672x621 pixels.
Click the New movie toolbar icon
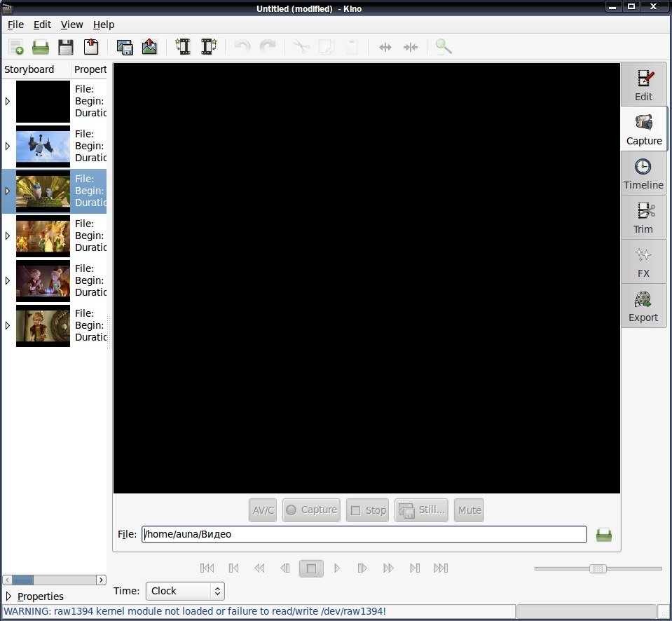[x=16, y=47]
